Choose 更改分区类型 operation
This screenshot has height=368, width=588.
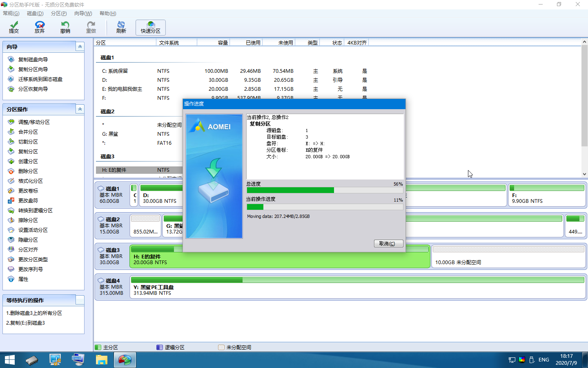33,259
